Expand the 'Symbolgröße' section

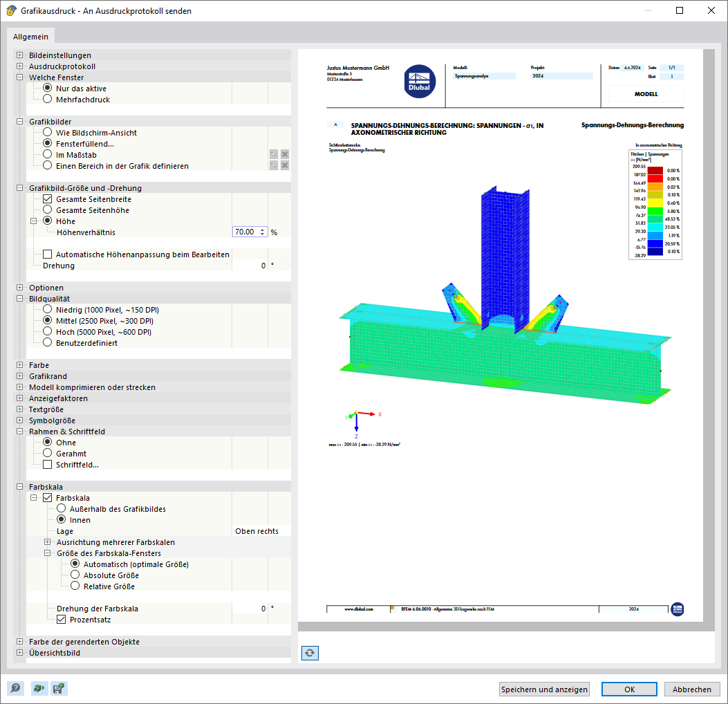(x=19, y=420)
